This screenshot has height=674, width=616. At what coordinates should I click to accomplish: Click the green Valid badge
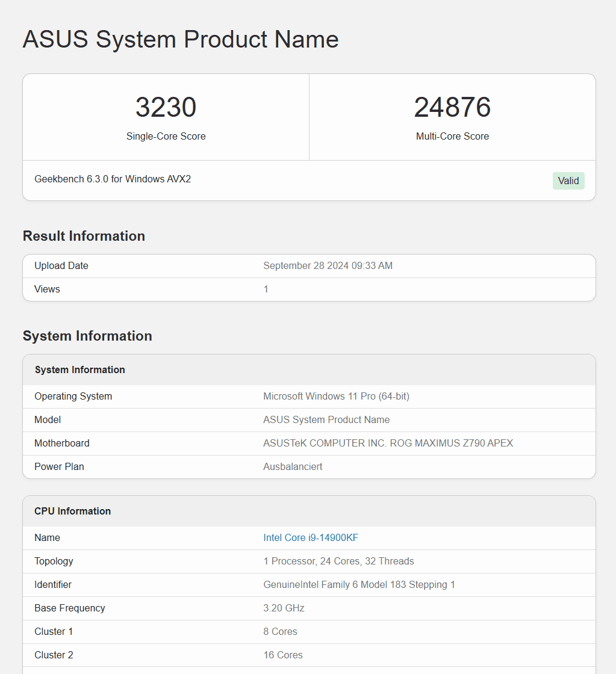tap(568, 181)
